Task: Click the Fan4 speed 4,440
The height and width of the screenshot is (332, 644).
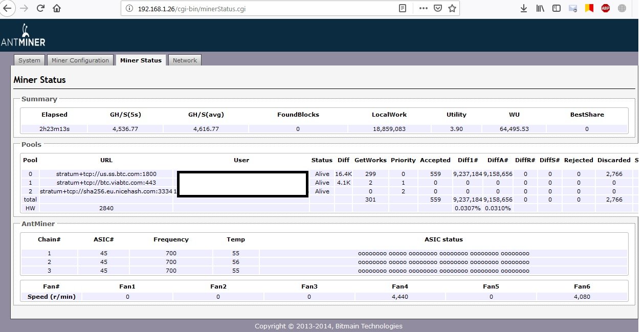Action: pos(399,297)
